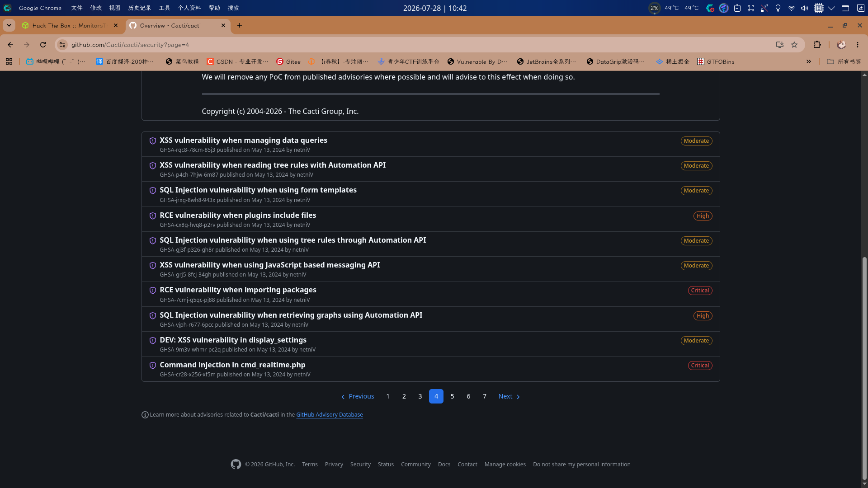
Task: Open the 帮助 menu
Action: 214,8
